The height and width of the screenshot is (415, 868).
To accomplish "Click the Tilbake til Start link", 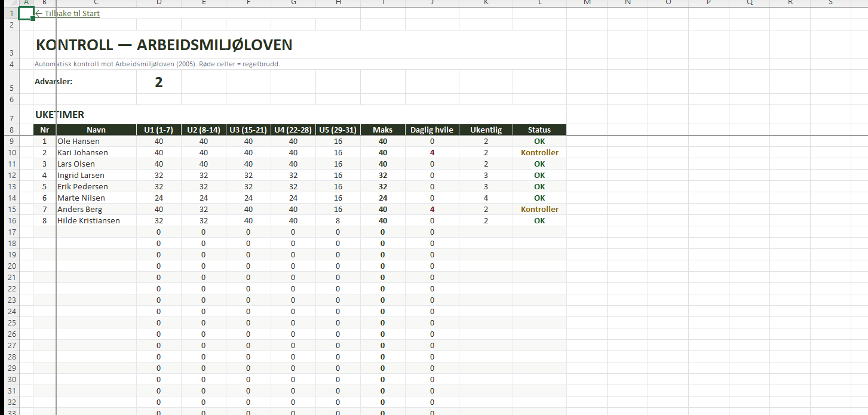I will click(68, 13).
